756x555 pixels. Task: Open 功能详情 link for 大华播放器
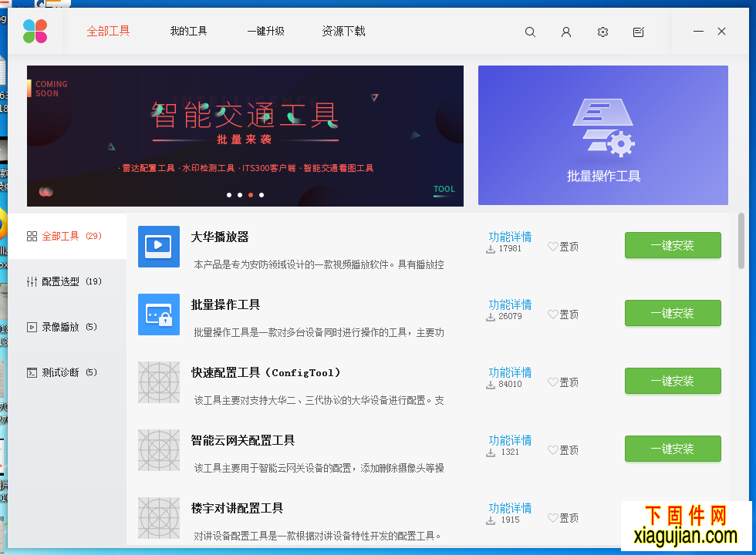click(510, 237)
